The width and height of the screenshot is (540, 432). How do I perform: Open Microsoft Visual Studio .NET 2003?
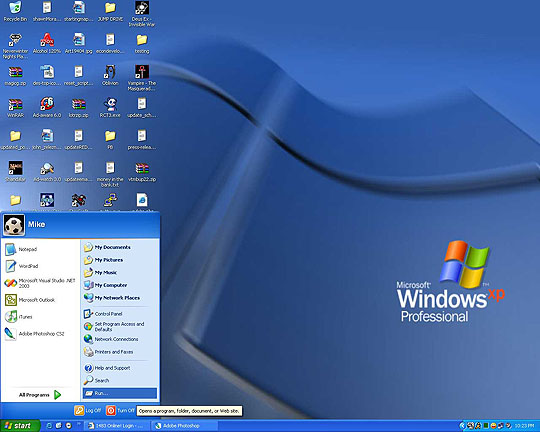tap(41, 283)
